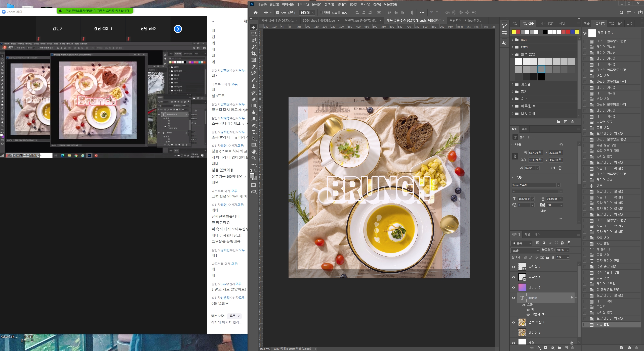Open the 불투명도 opacity dropdown arrow
This screenshot has width=644, height=351.
pos(568,250)
